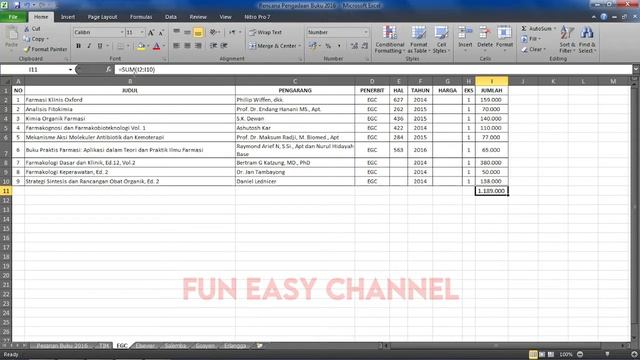The image size is (640, 360).
Task: Toggle Wrap Text for selected cell
Action: [266, 32]
